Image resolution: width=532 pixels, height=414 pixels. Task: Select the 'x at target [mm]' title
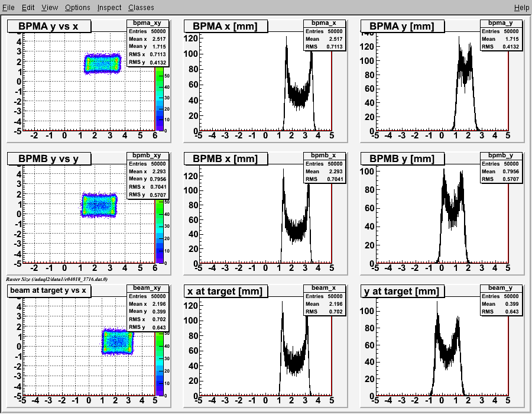(x=226, y=291)
